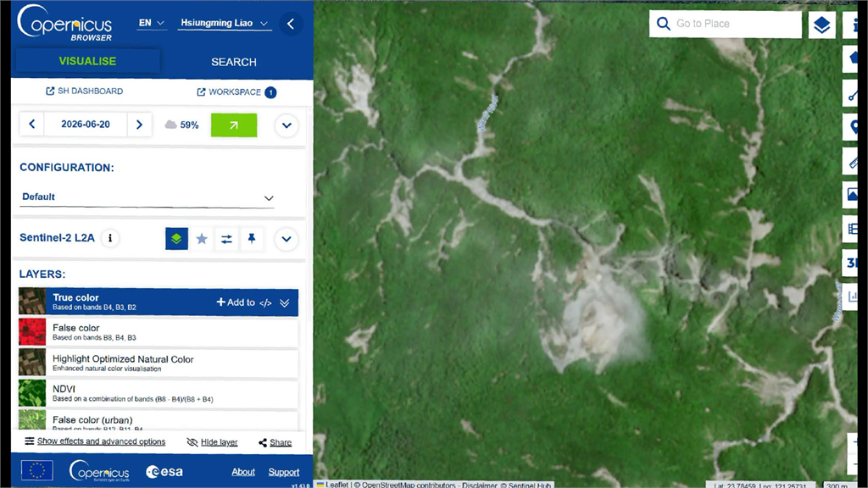Click the Leaflet attribution link
868x488 pixels.
(333, 485)
